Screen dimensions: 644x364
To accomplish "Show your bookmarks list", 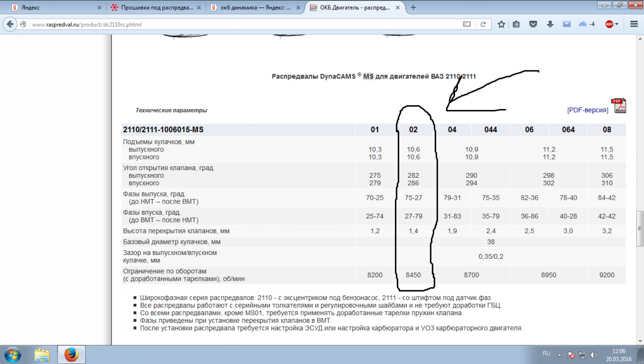I will coord(516,24).
